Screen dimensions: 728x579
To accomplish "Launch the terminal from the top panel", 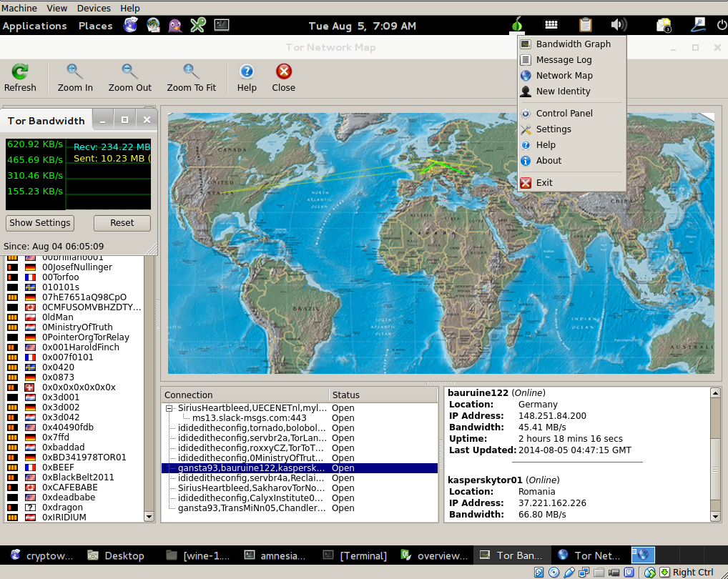I will [222, 24].
